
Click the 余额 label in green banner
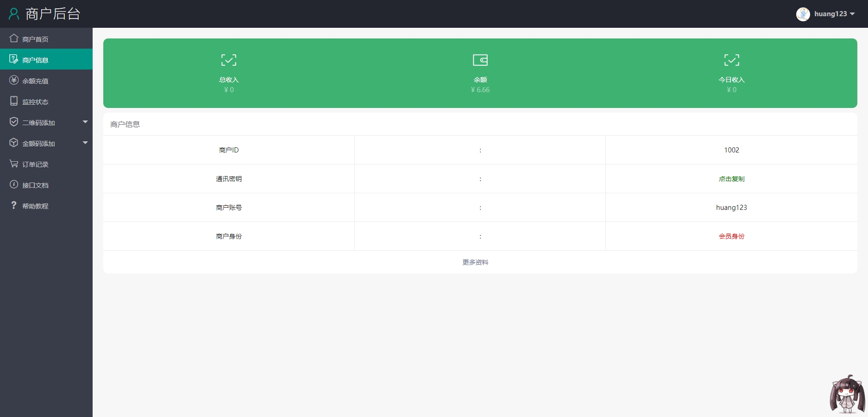point(480,80)
